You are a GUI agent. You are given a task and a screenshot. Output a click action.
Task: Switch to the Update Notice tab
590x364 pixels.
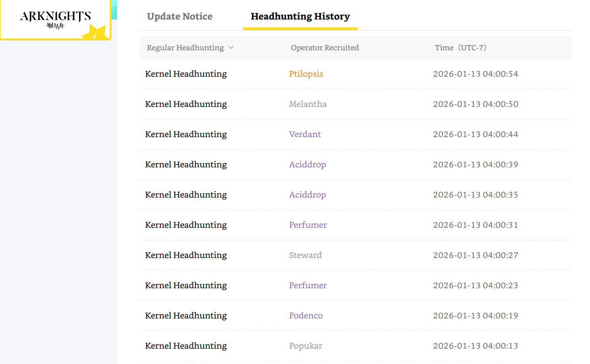[x=179, y=16]
